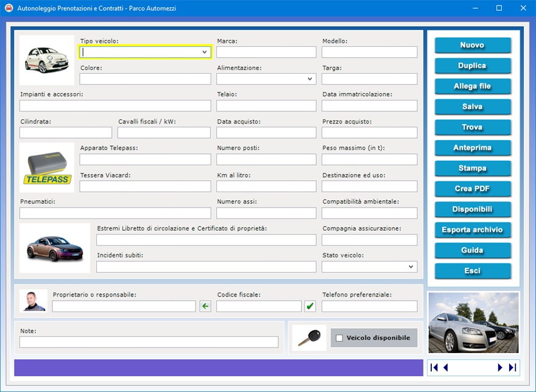Go to the first record
The width and height of the screenshot is (536, 392).
(x=434, y=368)
